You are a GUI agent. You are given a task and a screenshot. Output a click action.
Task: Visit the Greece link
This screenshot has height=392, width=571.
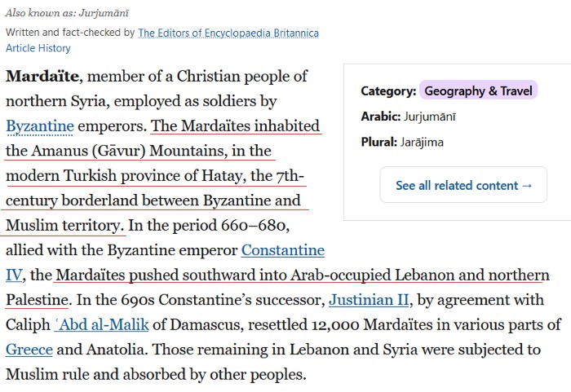click(29, 350)
